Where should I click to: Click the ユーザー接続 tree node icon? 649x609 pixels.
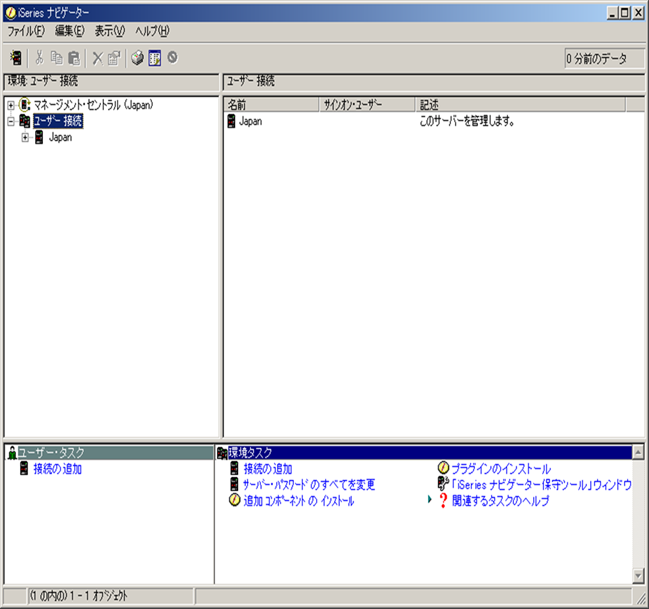(25, 121)
